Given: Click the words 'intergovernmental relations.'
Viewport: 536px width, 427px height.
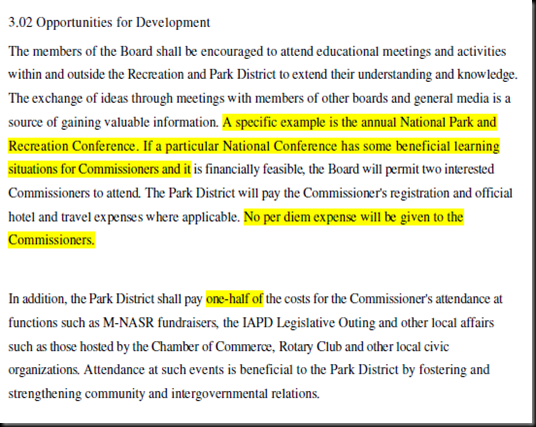Looking at the screenshot, I should 245,393.
